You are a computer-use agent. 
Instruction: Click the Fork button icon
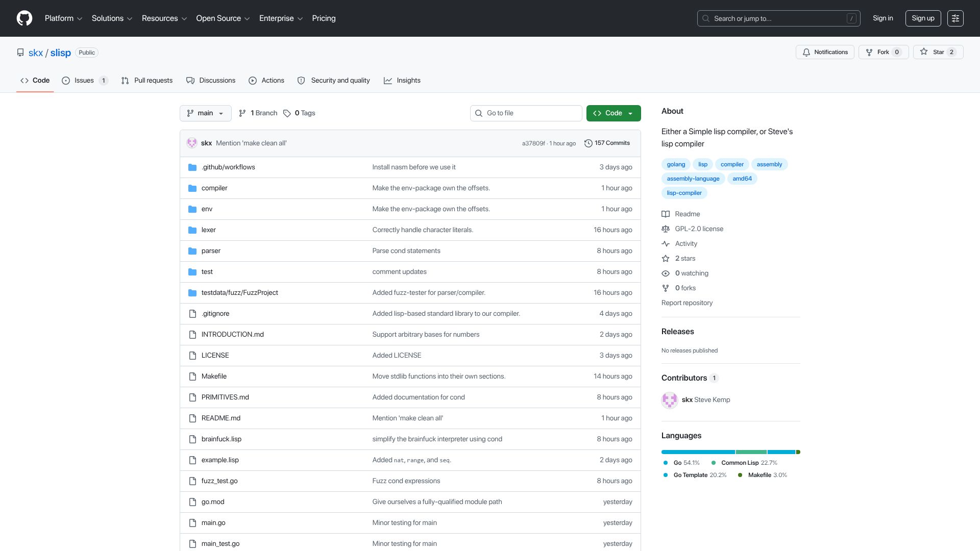click(869, 52)
